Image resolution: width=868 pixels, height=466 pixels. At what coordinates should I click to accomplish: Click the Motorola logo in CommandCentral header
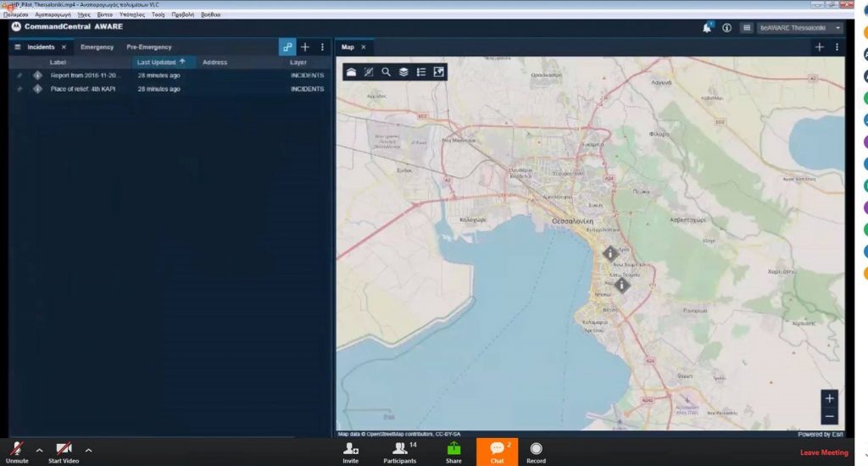click(16, 26)
